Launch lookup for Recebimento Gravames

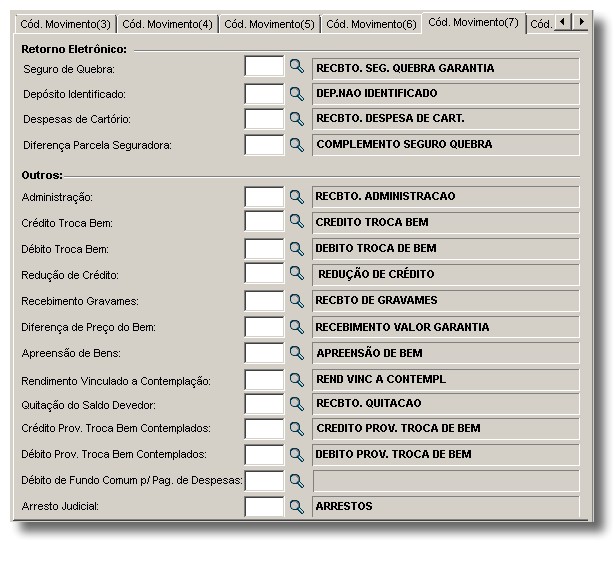(296, 301)
